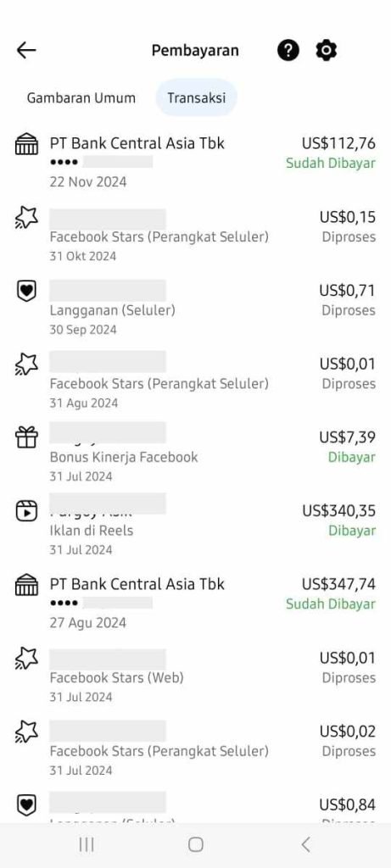Open US$7,39 Dibayar bonus amount
Image resolution: width=391 pixels, height=868 pixels.
pos(347,437)
